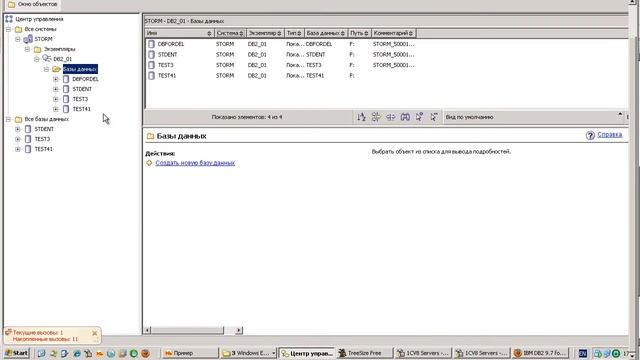
Task: Collapse the selected Базы данных tree folder
Action: point(46,69)
